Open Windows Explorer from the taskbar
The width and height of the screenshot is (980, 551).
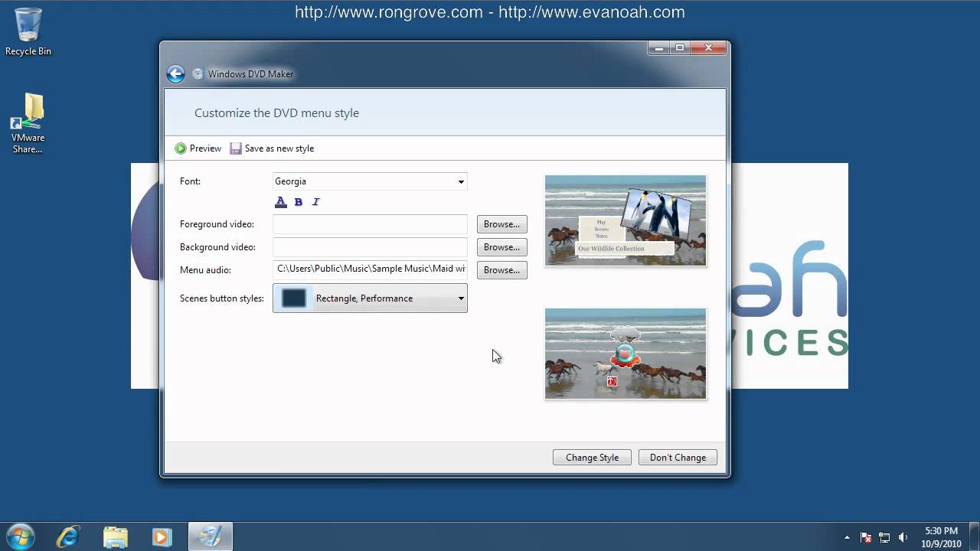point(115,536)
